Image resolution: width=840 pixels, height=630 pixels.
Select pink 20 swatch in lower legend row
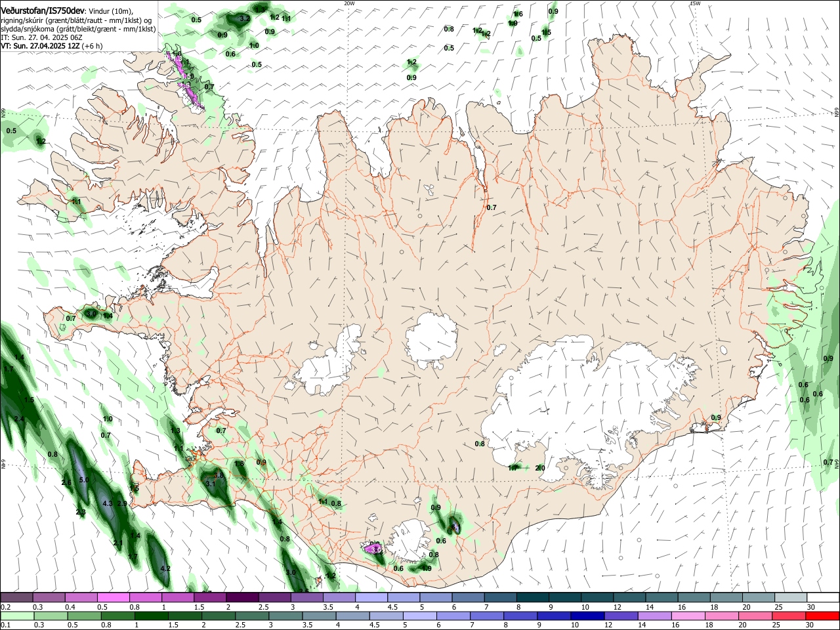755,616
